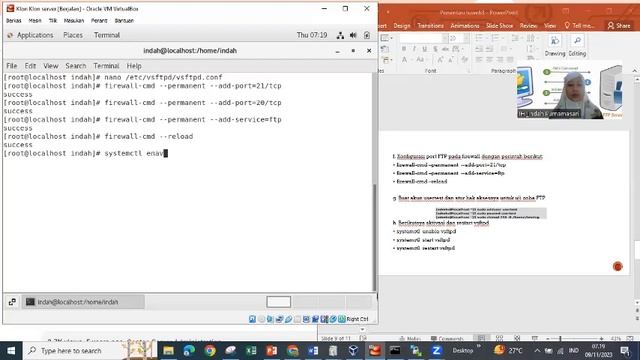Click the window list toggle icon at the bottom left of the VM
640x360 pixels.
pyautogui.click(x=12, y=302)
